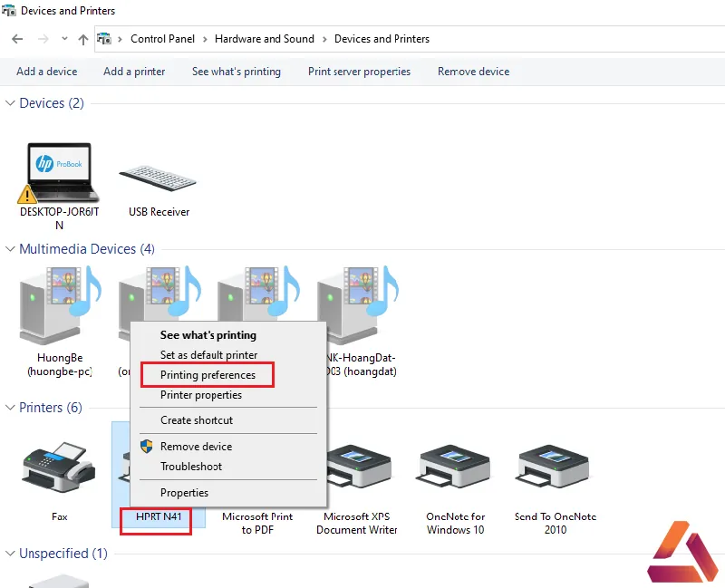
Task: Navigate to Hardware and Sound breadcrumb
Action: tap(265, 39)
